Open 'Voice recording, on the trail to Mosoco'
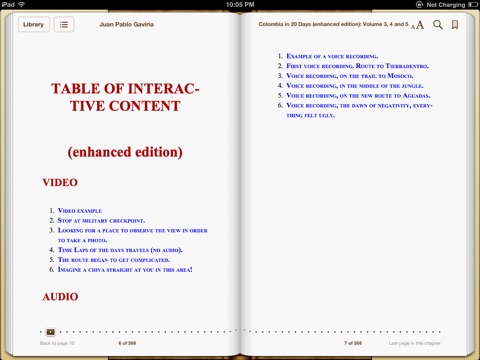Viewport: 480px width, 360px height. tap(350, 76)
